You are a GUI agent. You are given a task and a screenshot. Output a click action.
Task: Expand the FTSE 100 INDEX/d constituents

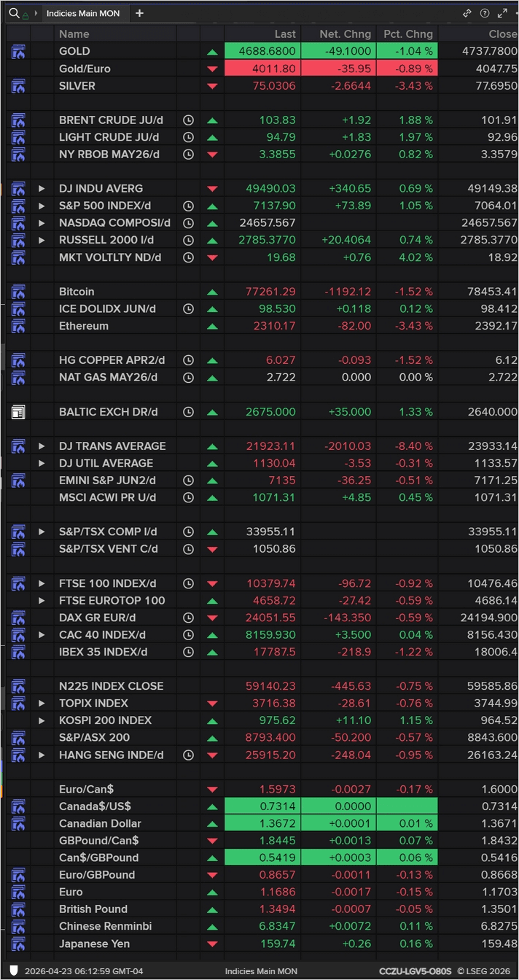[x=42, y=584]
